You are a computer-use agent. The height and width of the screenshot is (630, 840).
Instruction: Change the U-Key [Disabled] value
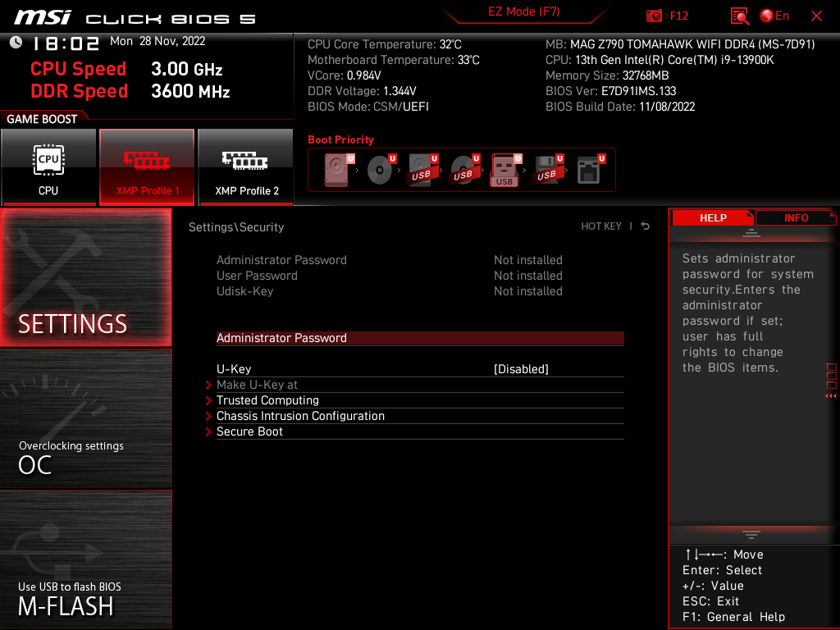tap(521, 369)
